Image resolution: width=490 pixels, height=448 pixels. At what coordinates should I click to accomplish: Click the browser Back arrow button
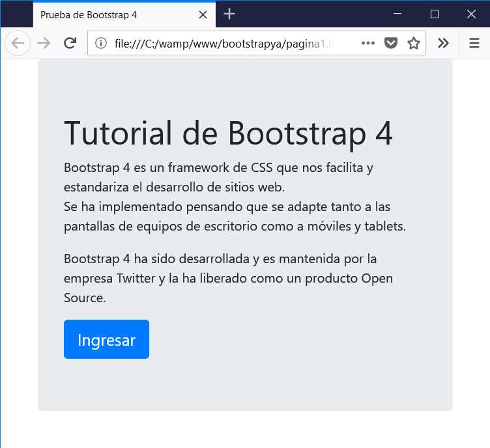click(18, 43)
